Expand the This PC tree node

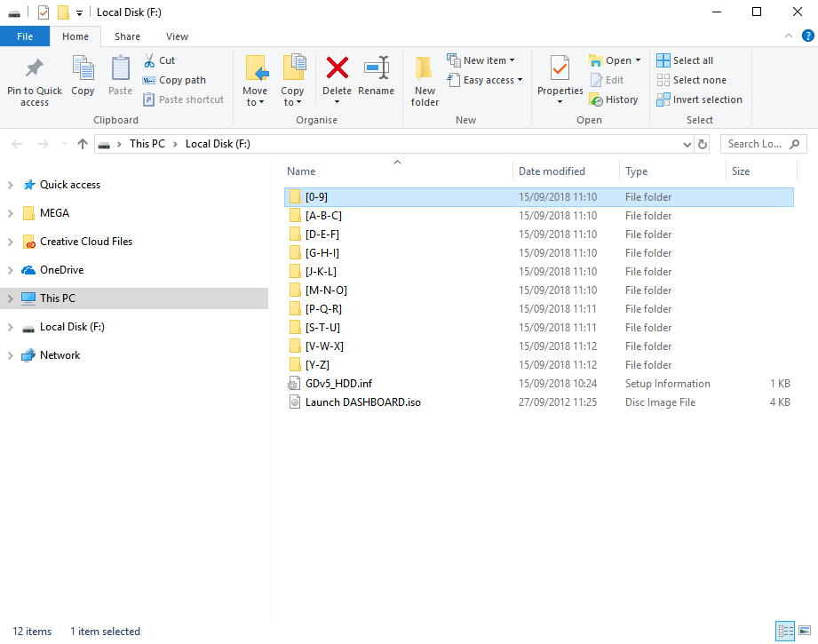pyautogui.click(x=11, y=298)
